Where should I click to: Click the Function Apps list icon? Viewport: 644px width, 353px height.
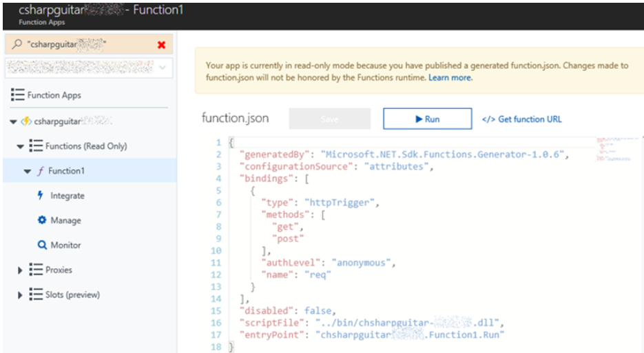click(x=17, y=94)
